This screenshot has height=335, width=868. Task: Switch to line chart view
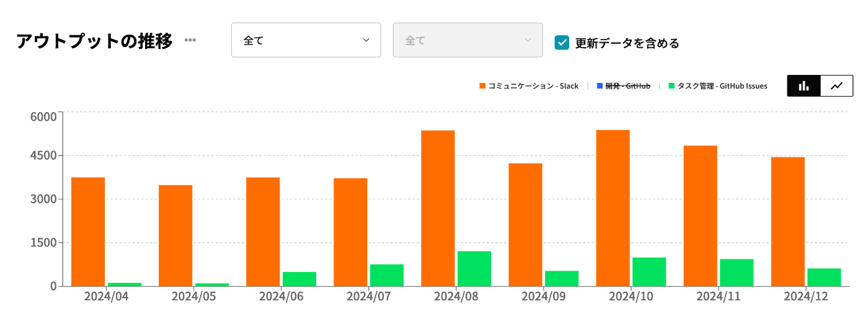click(837, 86)
